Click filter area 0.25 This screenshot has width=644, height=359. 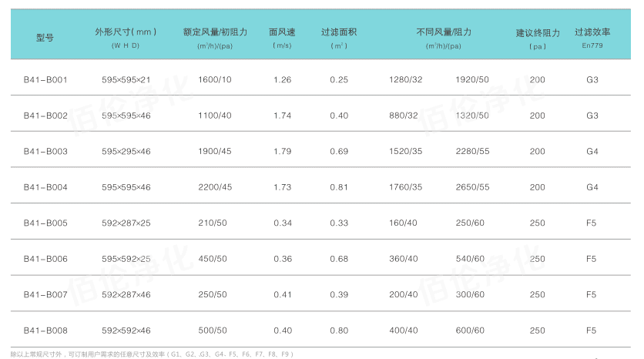coord(339,79)
